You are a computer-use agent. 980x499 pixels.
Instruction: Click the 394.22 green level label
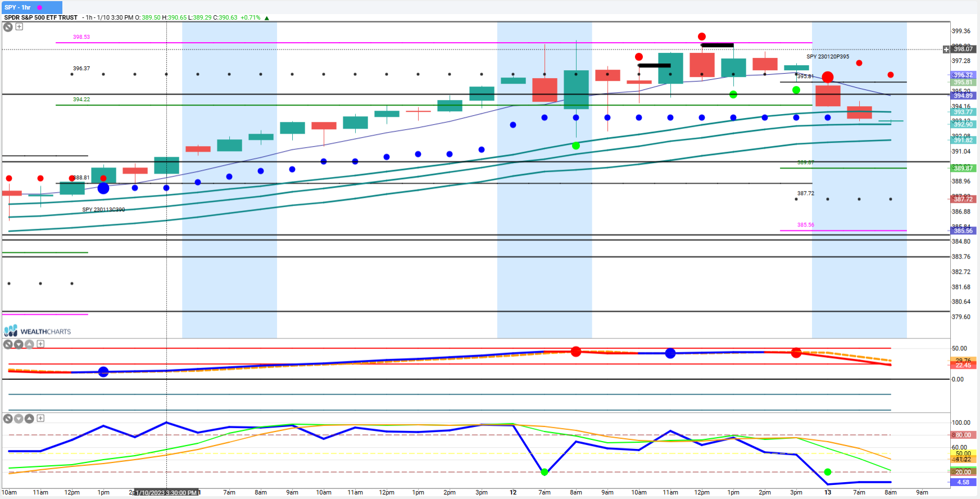(81, 99)
